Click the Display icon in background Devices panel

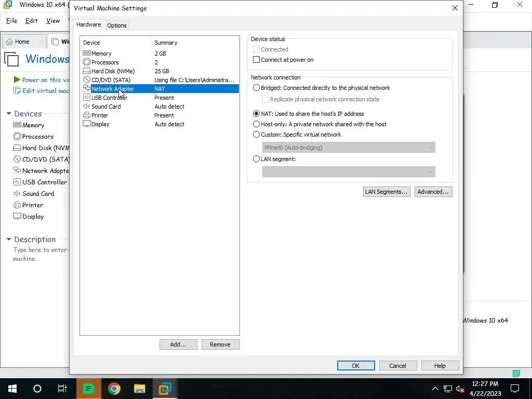pyautogui.click(x=17, y=216)
